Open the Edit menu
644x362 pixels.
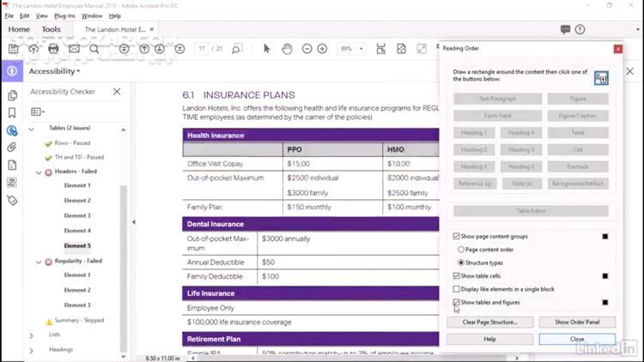point(25,15)
